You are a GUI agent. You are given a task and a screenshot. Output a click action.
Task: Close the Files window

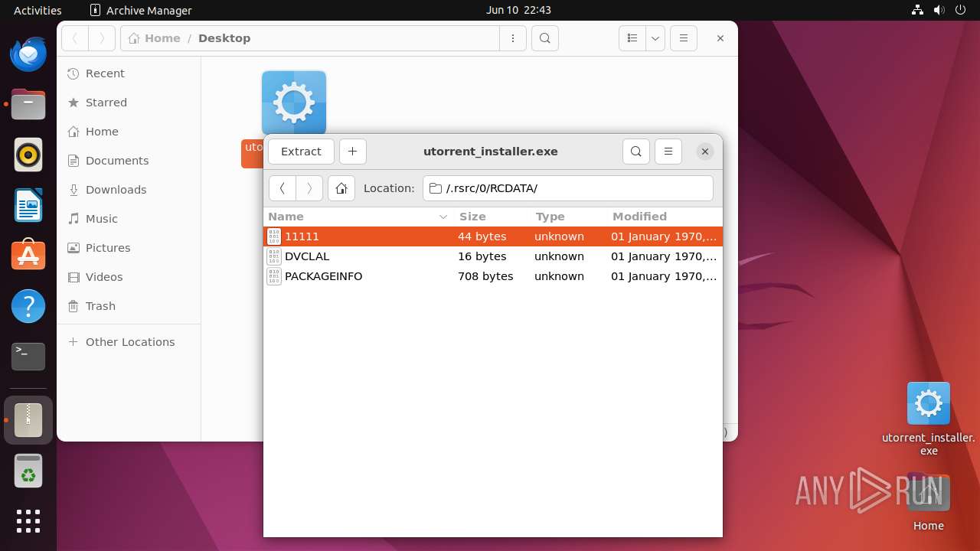tap(720, 38)
